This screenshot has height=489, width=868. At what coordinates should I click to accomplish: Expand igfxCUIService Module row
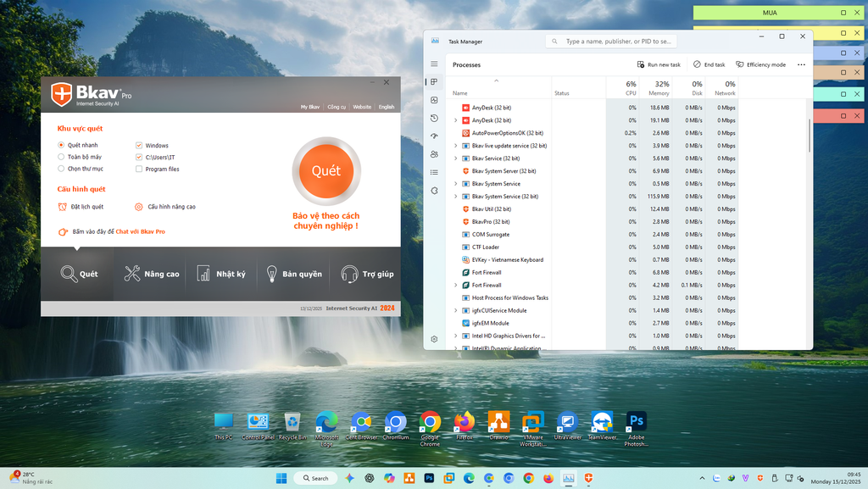coord(455,310)
